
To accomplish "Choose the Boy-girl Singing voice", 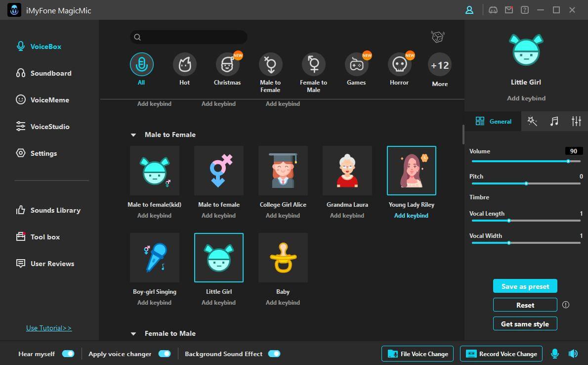I will tap(155, 258).
